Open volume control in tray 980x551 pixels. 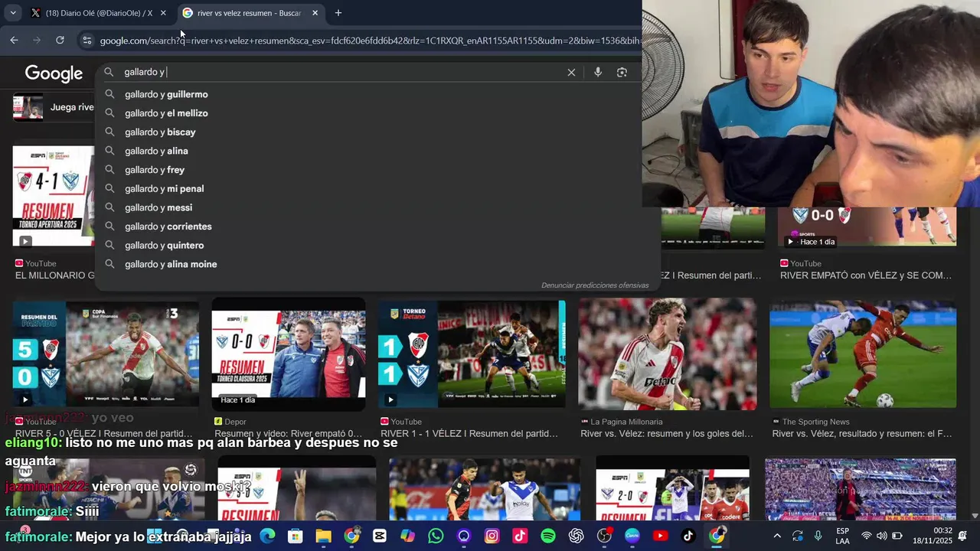(882, 536)
